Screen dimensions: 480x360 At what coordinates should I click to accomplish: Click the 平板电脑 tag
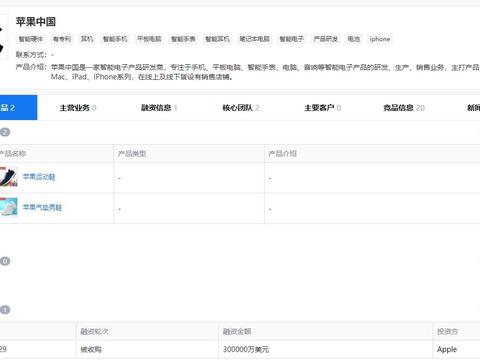tap(149, 39)
